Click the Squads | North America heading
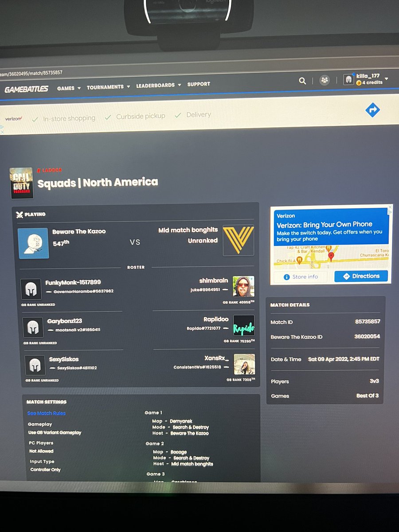Viewport: 399px width, 532px height. (98, 182)
